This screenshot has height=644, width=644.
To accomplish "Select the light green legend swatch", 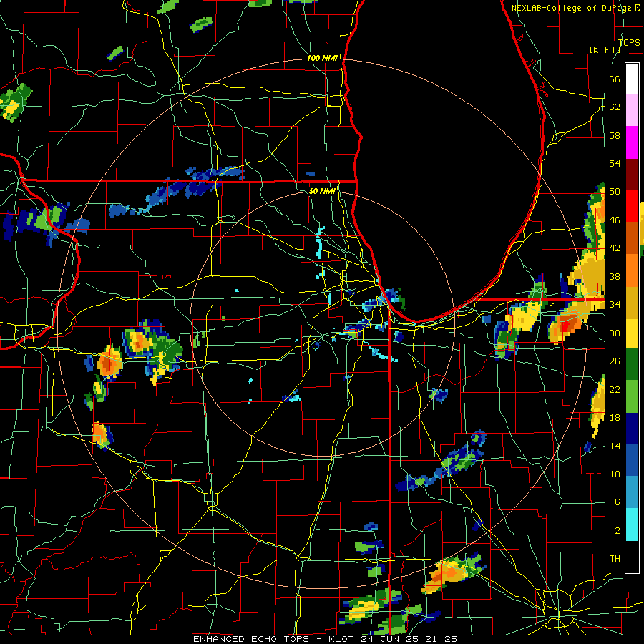I will tap(632, 396).
